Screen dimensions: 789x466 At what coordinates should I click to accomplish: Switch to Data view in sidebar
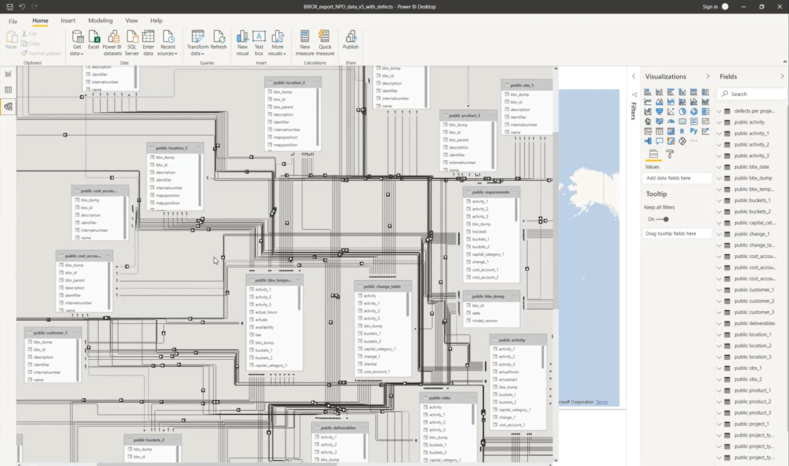pyautogui.click(x=8, y=90)
